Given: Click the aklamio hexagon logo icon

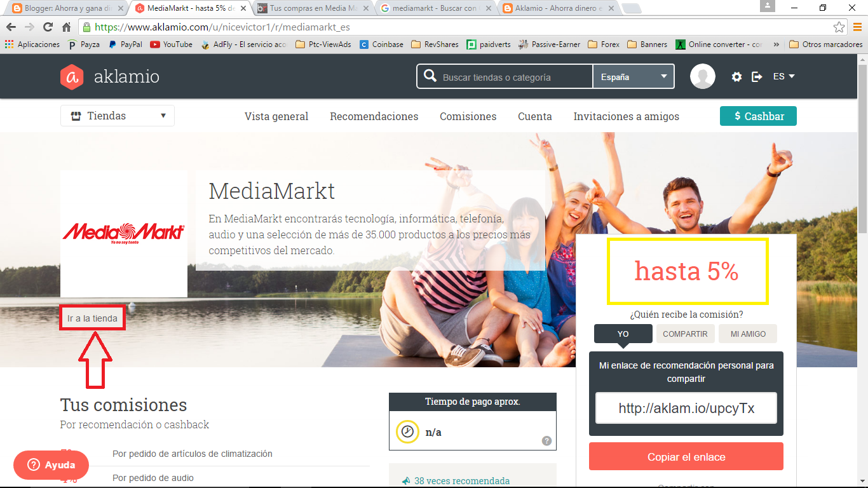Looking at the screenshot, I should point(72,77).
